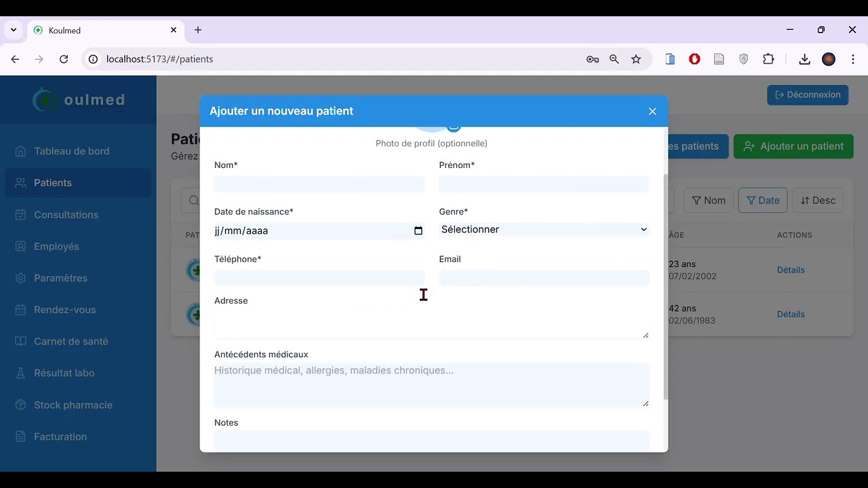
Task: Click the Employés badge icon
Action: 20,247
